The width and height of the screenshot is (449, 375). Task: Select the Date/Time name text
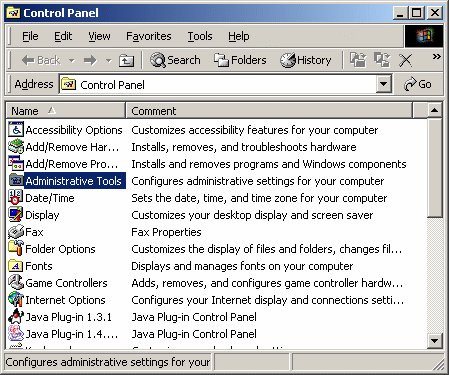(50, 198)
